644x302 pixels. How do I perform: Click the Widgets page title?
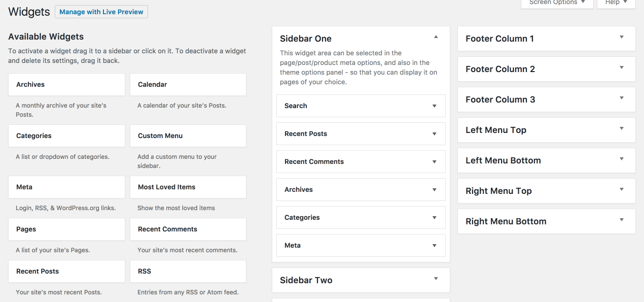29,12
